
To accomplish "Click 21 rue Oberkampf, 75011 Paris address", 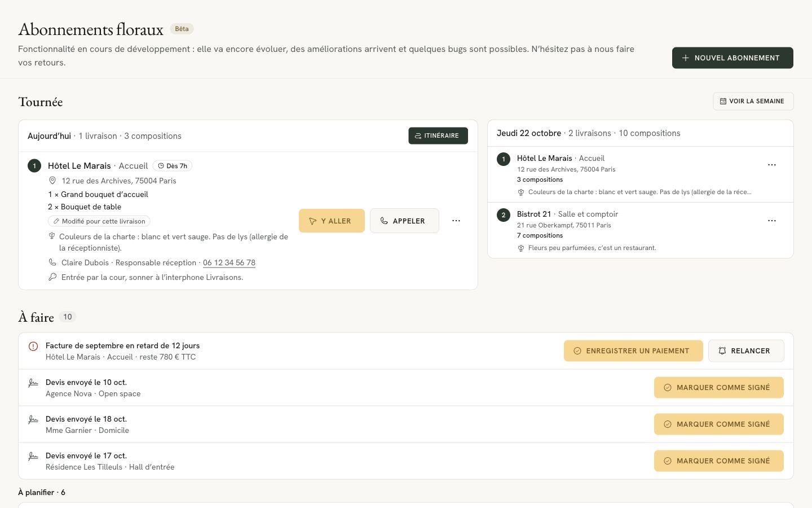I will [x=564, y=225].
